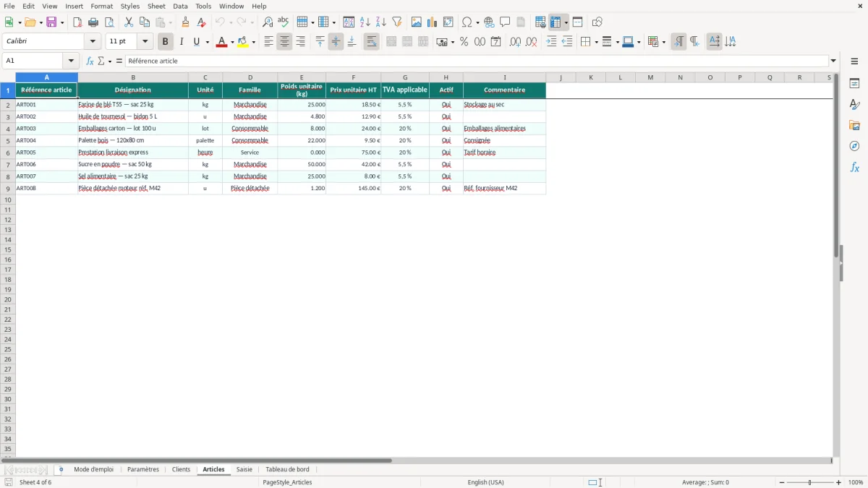
Task: Clear direct formatting icon
Action: click(x=202, y=22)
